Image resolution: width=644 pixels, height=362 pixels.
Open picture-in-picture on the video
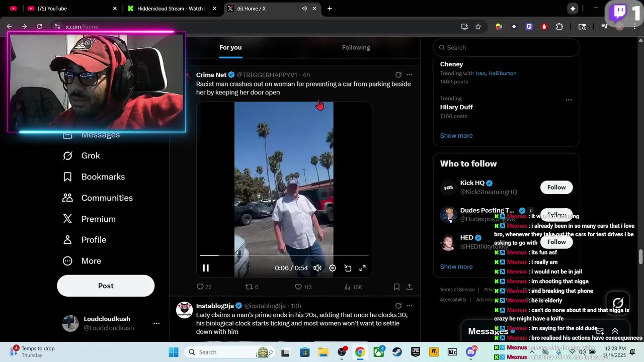348,268
